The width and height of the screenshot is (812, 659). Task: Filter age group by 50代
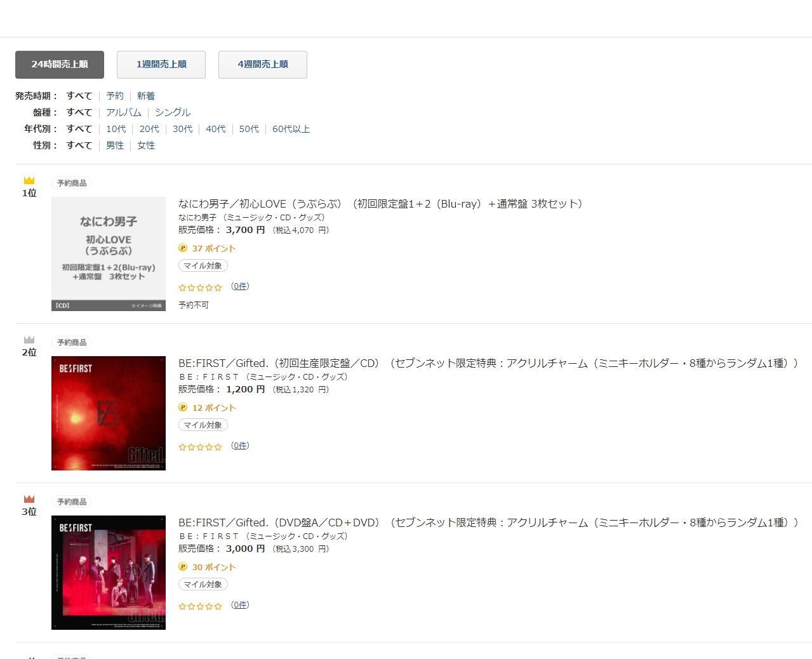(x=249, y=129)
